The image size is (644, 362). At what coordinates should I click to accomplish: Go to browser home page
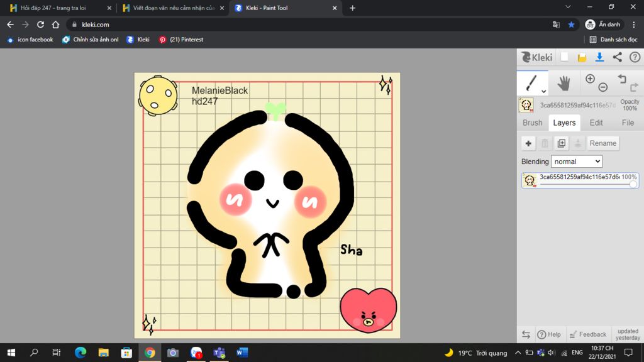pos(55,25)
